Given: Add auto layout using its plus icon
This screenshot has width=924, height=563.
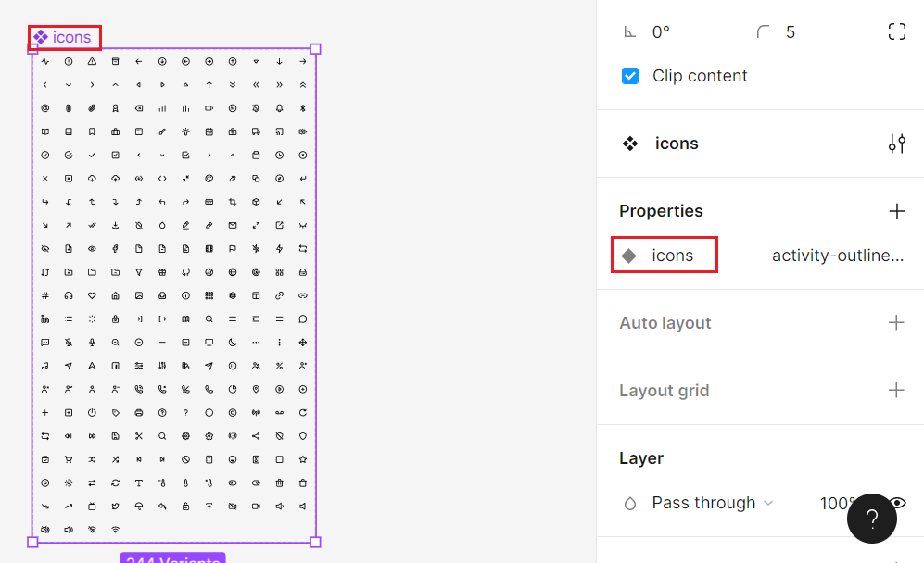Looking at the screenshot, I should (896, 323).
